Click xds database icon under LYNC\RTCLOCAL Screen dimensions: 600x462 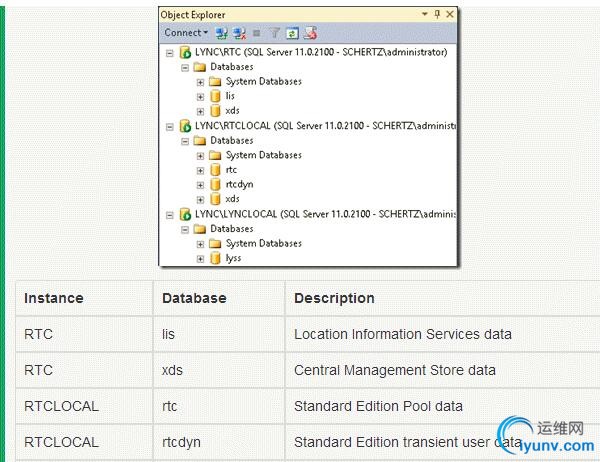[x=215, y=199]
